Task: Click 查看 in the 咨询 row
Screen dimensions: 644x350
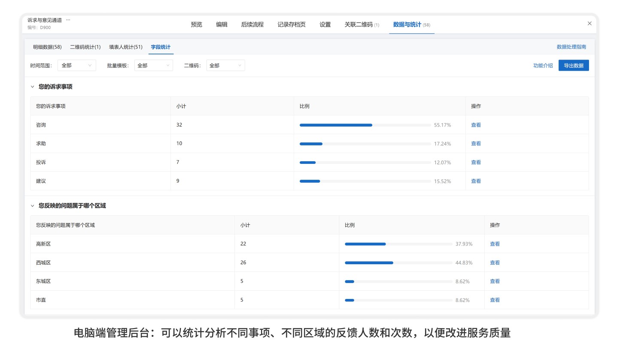Action: pyautogui.click(x=476, y=125)
